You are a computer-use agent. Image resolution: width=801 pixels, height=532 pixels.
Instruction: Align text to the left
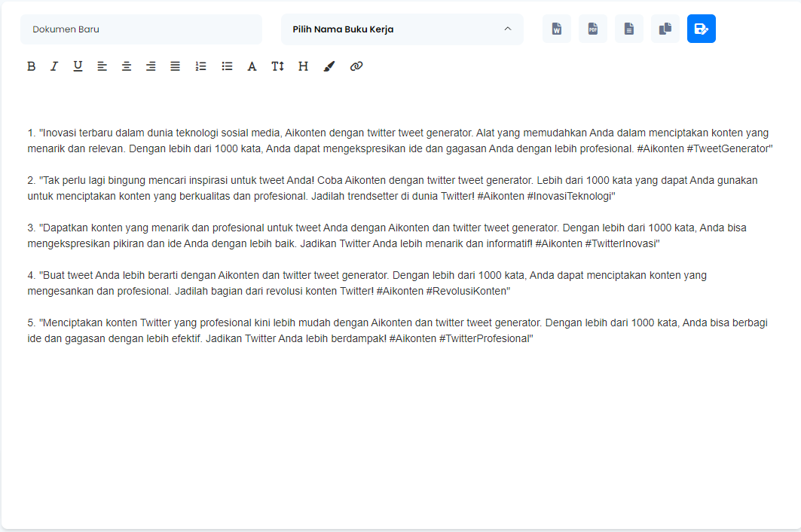click(x=102, y=66)
